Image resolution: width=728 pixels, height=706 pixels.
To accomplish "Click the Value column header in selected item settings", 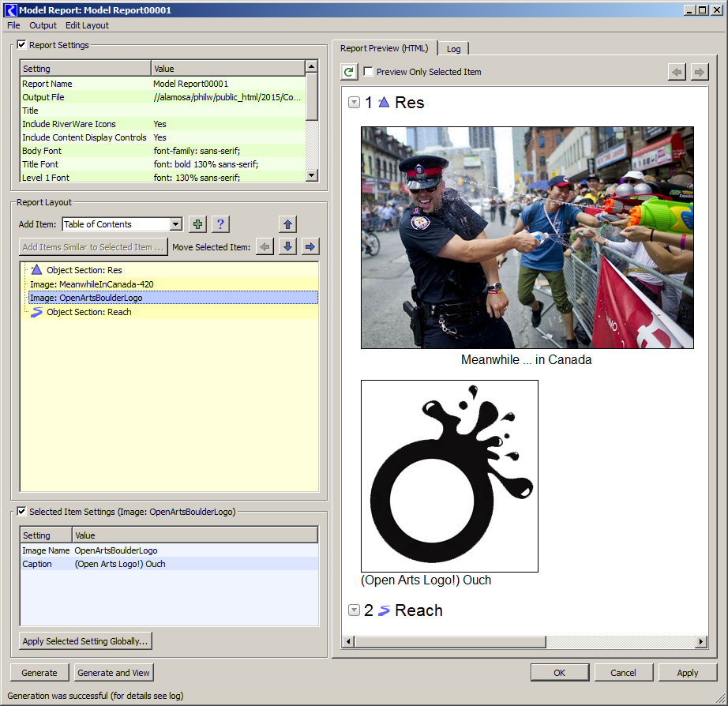I will (195, 535).
